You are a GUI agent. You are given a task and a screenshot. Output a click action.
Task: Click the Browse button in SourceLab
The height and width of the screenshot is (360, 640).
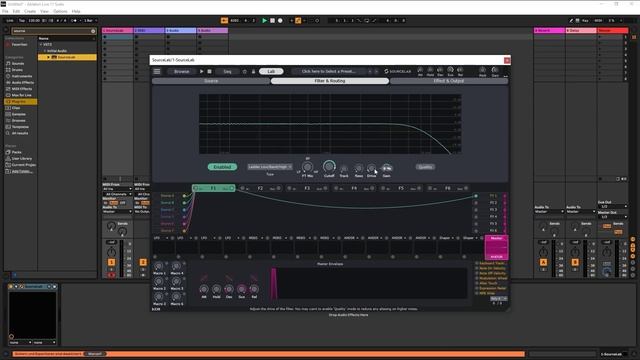click(182, 71)
